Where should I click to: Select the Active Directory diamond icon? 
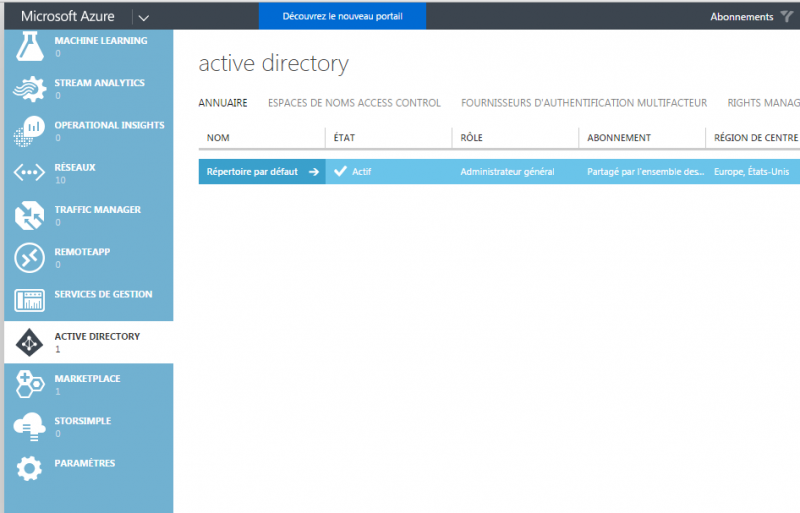point(30,343)
